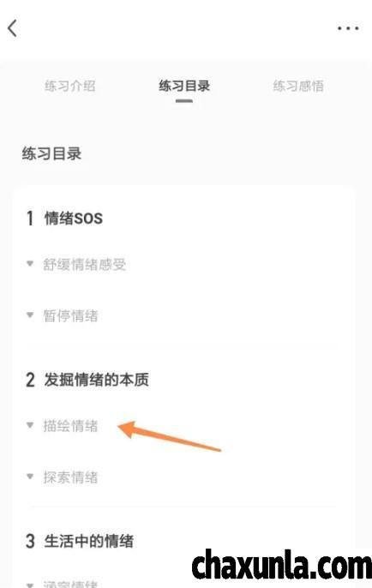Open the 探索情绪 exercise
This screenshot has height=588, width=372.
tap(70, 477)
